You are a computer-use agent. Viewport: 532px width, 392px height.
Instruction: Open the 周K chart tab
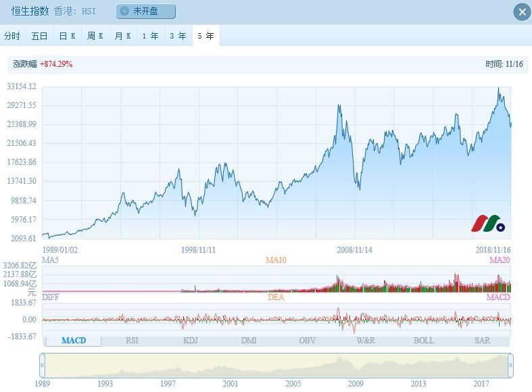(x=95, y=36)
